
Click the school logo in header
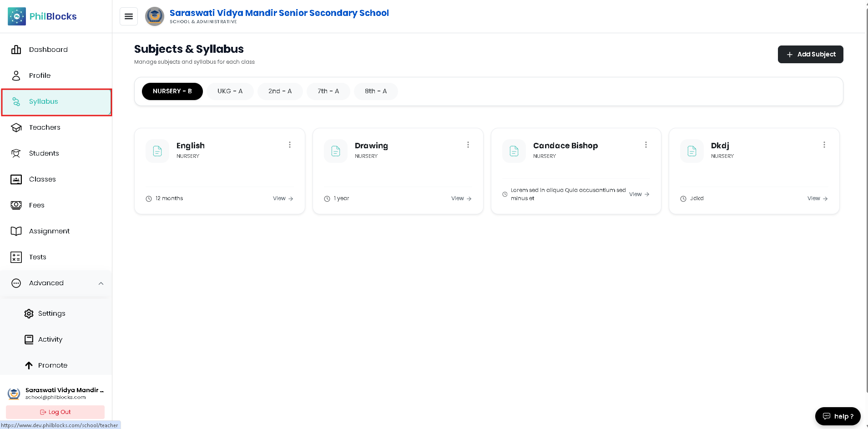[x=155, y=16]
